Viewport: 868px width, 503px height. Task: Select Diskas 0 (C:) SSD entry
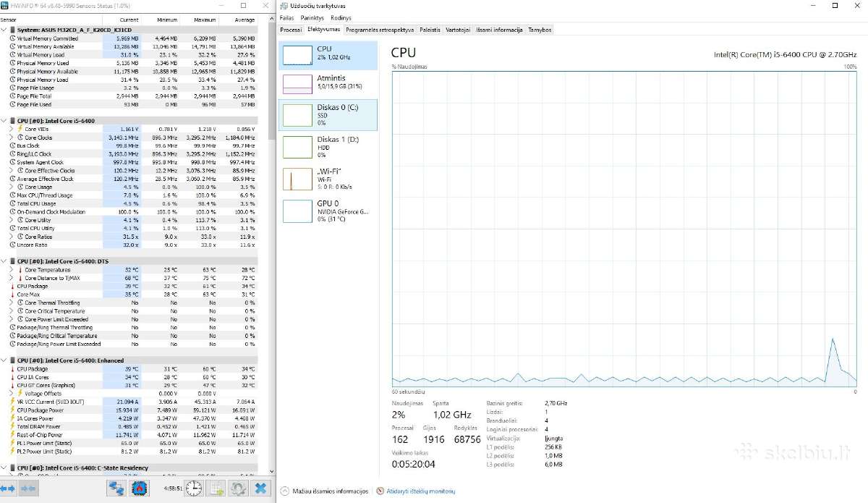pos(328,114)
